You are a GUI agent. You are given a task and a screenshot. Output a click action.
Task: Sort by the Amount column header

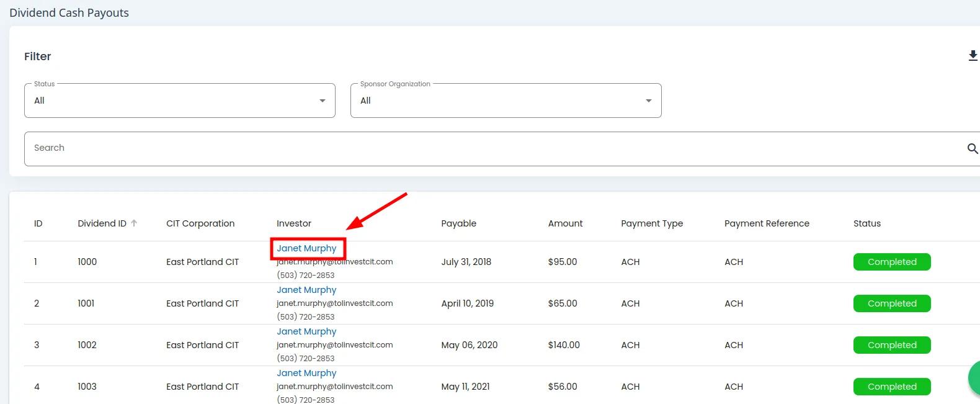(x=565, y=223)
